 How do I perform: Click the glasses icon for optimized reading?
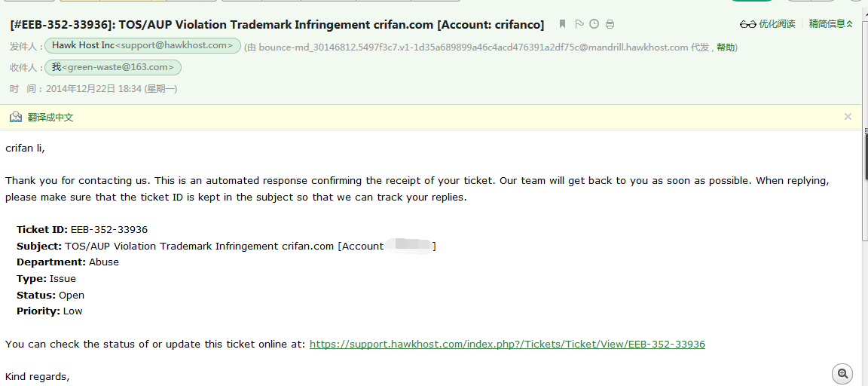(747, 24)
